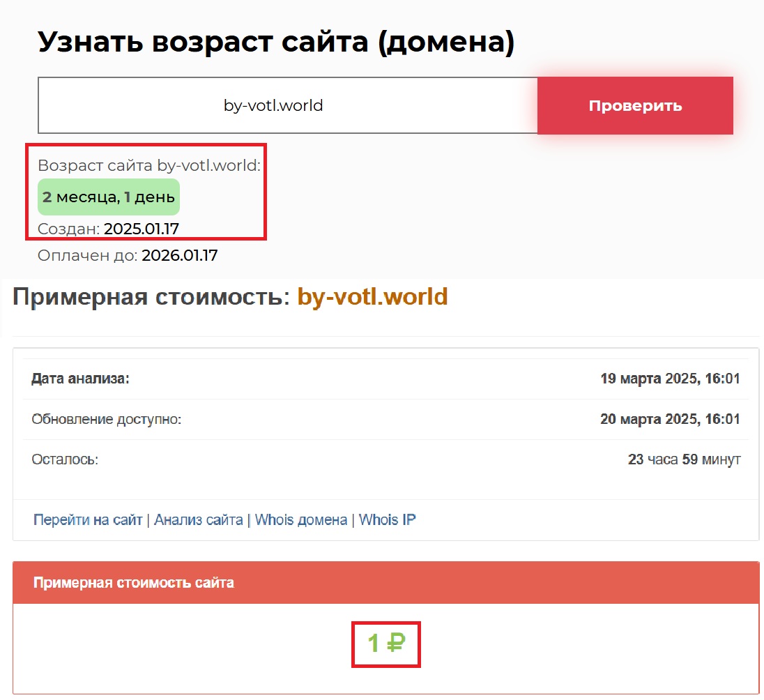This screenshot has height=700, width=764.
Task: Click the green 2 месяца, 1 день badge
Action: pos(109,197)
